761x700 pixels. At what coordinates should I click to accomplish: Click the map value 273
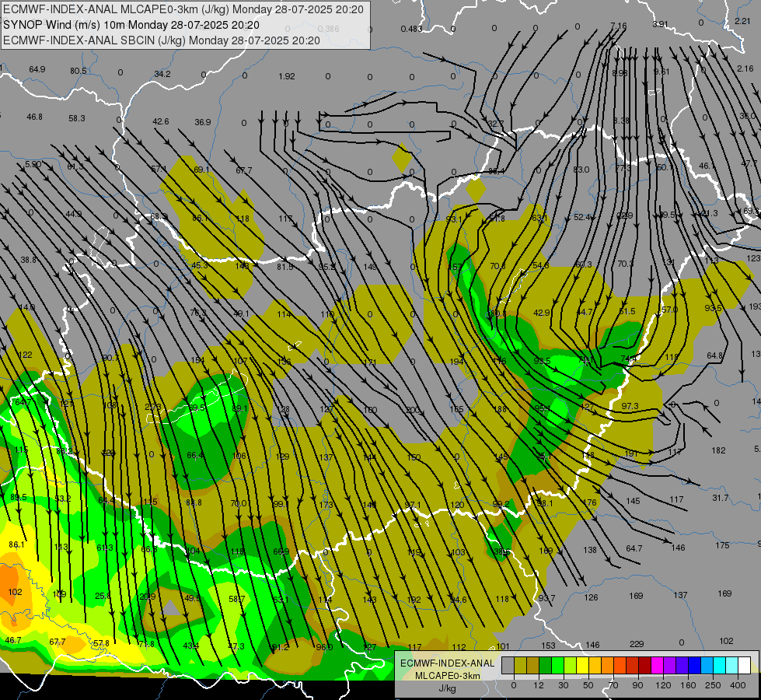[153, 407]
